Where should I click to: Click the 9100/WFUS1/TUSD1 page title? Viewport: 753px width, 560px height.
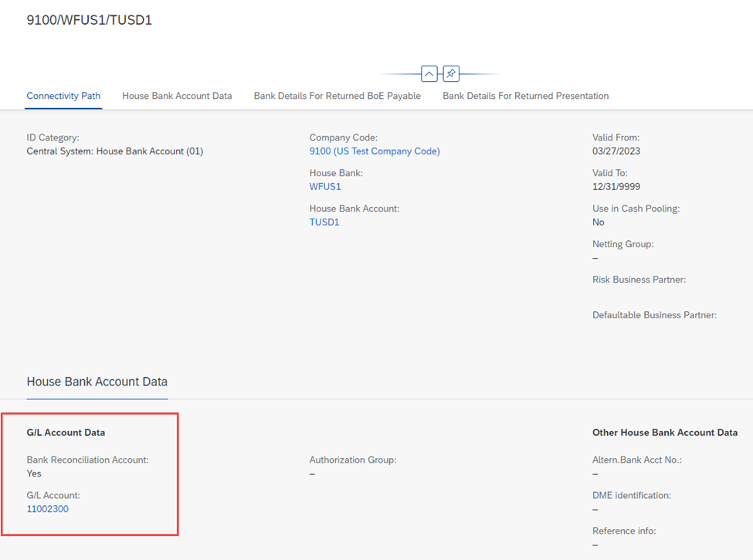point(90,20)
